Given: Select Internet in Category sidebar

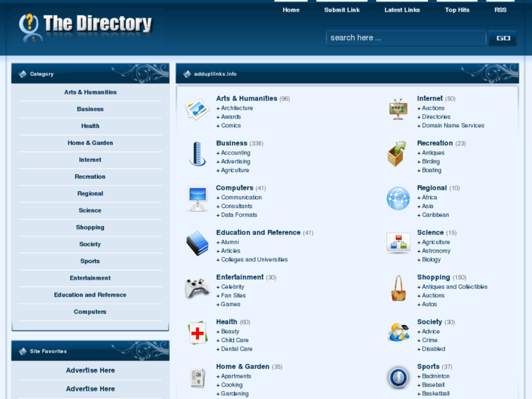Looking at the screenshot, I should [90, 160].
